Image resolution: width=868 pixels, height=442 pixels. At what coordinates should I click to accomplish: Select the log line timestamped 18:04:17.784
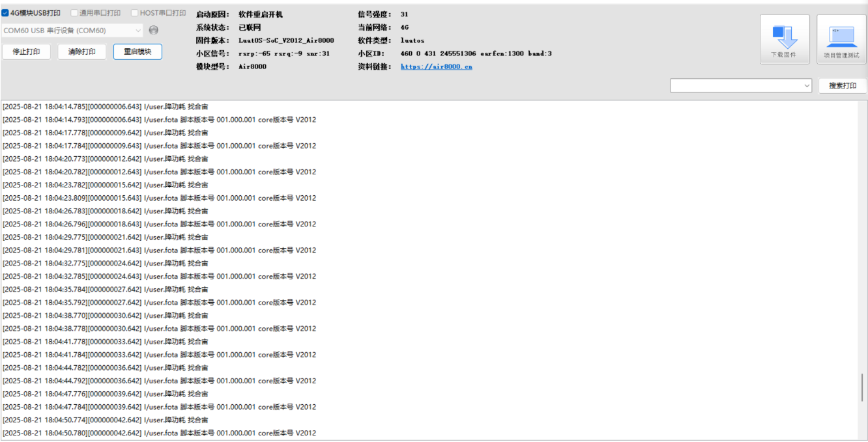159,146
